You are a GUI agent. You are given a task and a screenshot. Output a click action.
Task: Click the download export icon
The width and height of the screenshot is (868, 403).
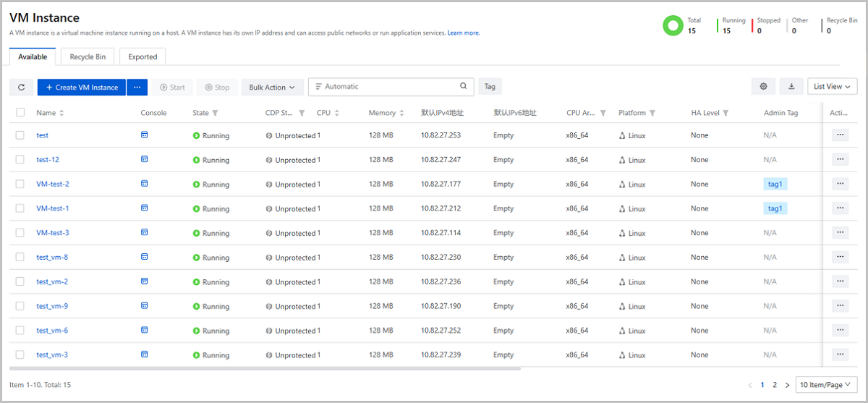click(x=791, y=87)
